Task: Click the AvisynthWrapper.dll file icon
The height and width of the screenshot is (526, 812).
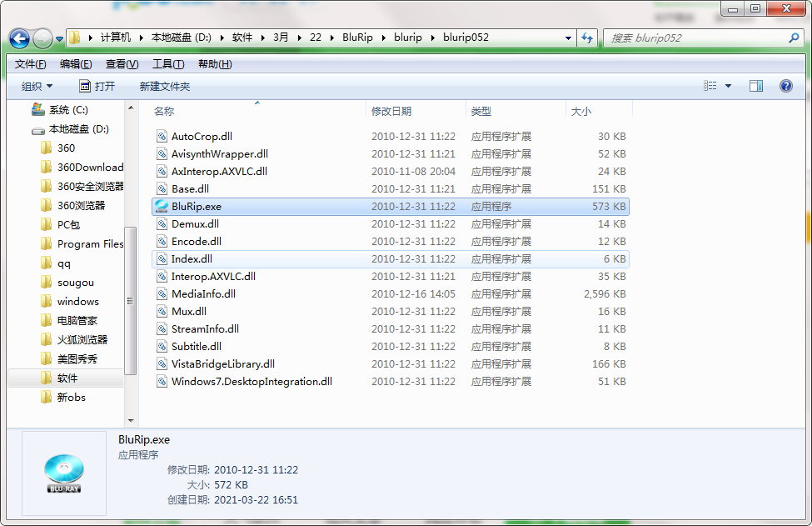Action: (x=162, y=154)
